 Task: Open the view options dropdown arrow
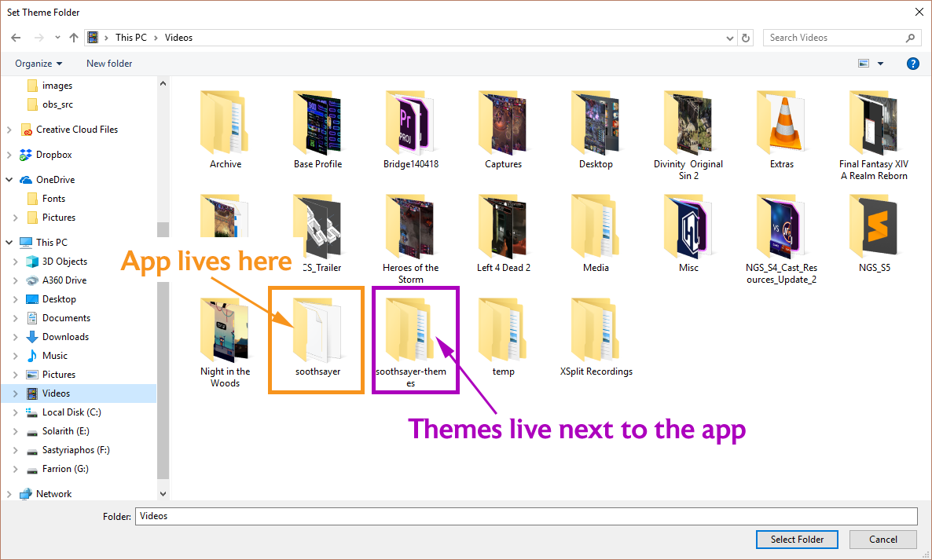coord(880,64)
